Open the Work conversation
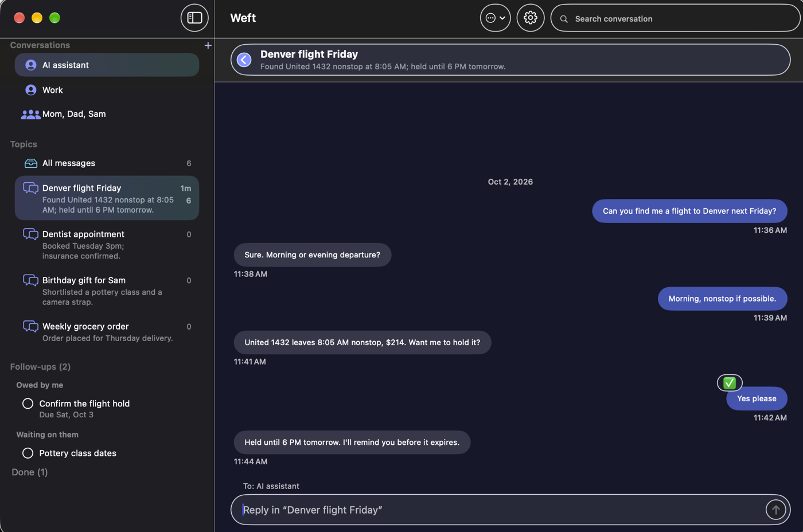This screenshot has width=803, height=532. (x=107, y=90)
